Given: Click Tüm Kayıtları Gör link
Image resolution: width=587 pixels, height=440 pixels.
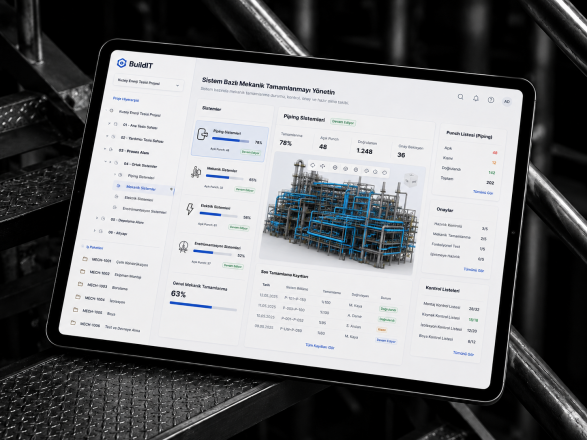Looking at the screenshot, I should click(x=320, y=346).
